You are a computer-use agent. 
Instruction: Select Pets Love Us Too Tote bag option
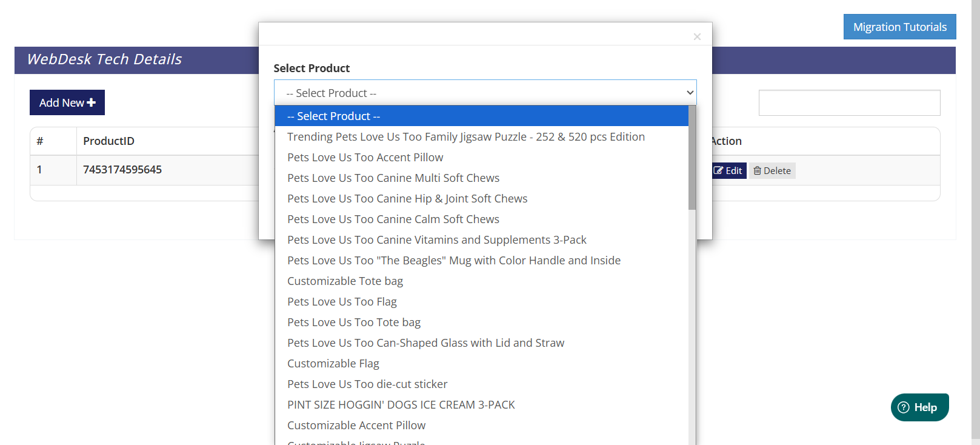(x=481, y=322)
